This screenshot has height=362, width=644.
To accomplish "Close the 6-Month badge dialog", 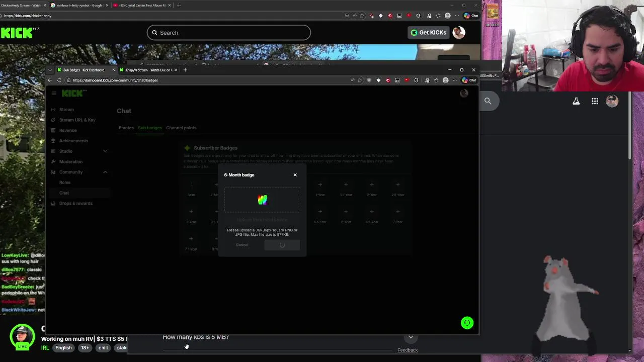I will (295, 175).
